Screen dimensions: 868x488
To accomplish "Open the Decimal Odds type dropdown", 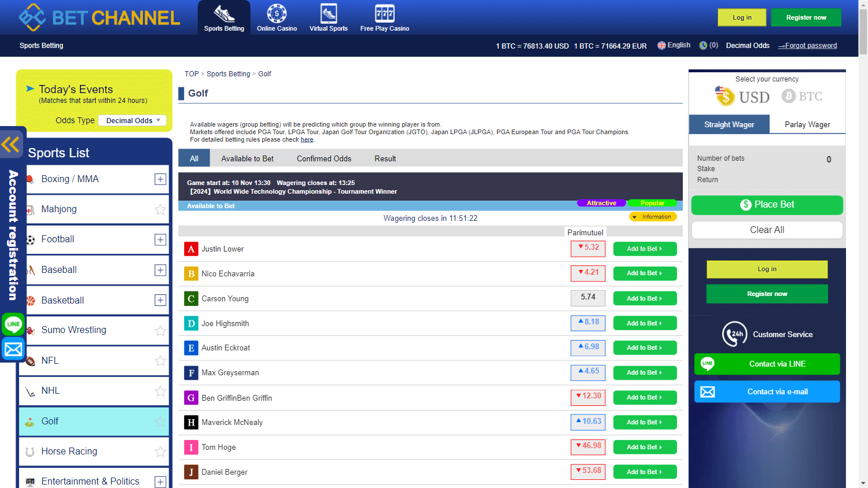I will (133, 120).
